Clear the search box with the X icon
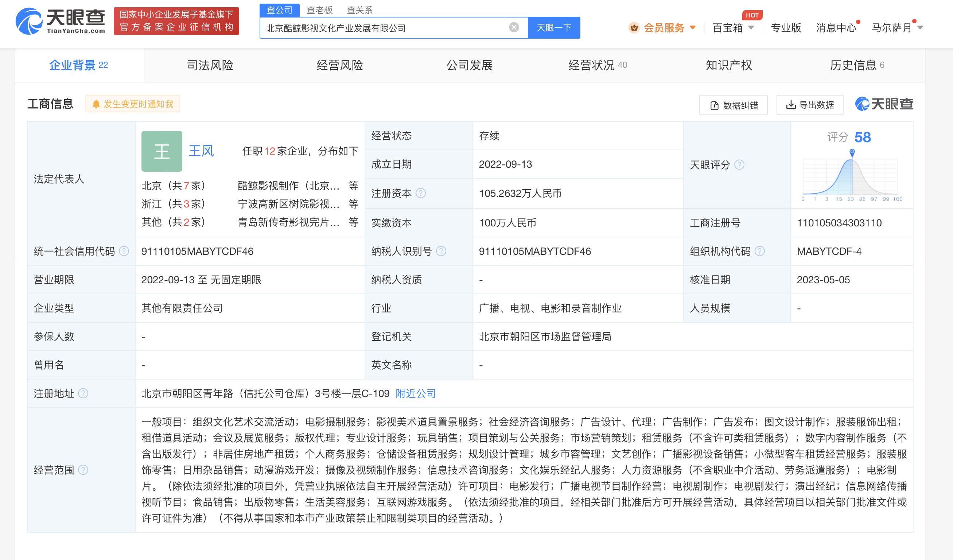Screen dimensions: 953x560 click(514, 27)
